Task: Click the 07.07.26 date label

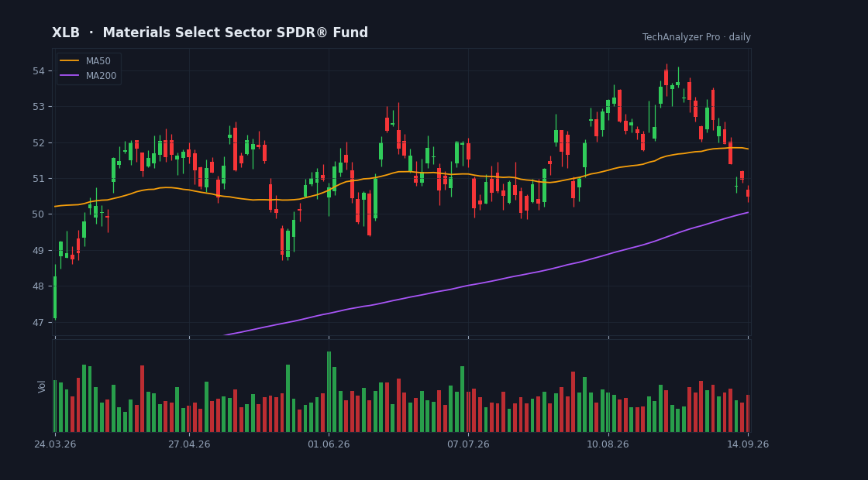Action: pos(468,444)
